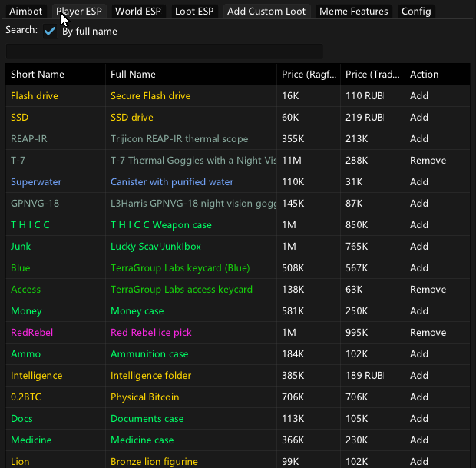Remove the Red Rebel ice pick
The width and height of the screenshot is (476, 468).
pyautogui.click(x=428, y=333)
